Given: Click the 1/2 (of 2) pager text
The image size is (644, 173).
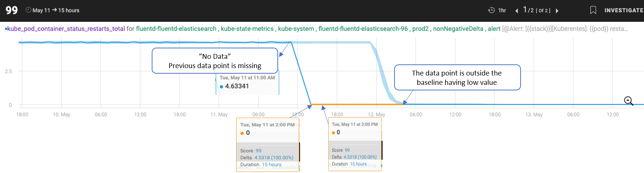Looking at the screenshot, I should [537, 10].
